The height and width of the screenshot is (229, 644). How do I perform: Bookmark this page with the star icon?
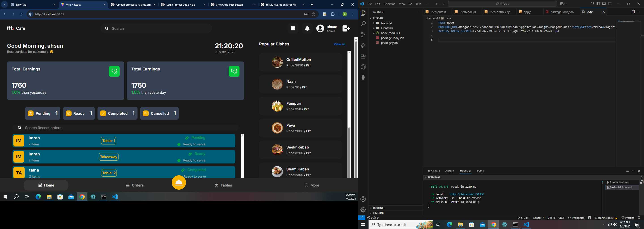click(314, 14)
